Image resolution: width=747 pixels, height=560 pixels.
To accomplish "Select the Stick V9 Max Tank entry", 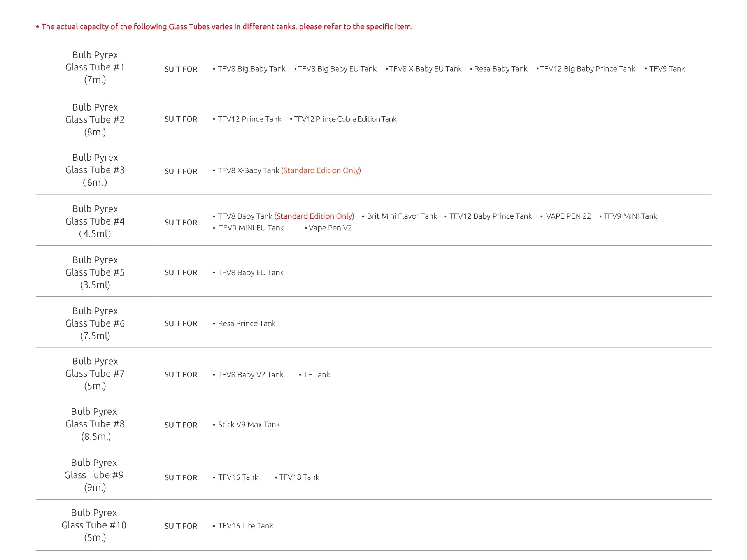I will (249, 425).
